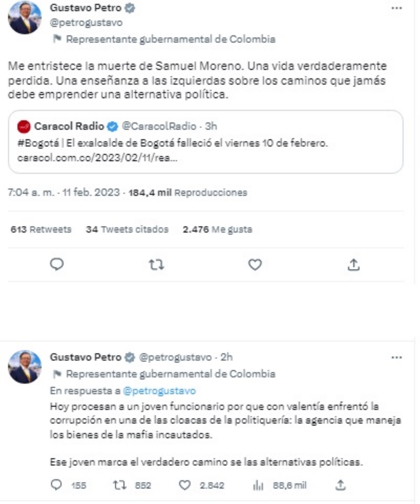Retweet the main tweet using the arrows icon

[156, 265]
